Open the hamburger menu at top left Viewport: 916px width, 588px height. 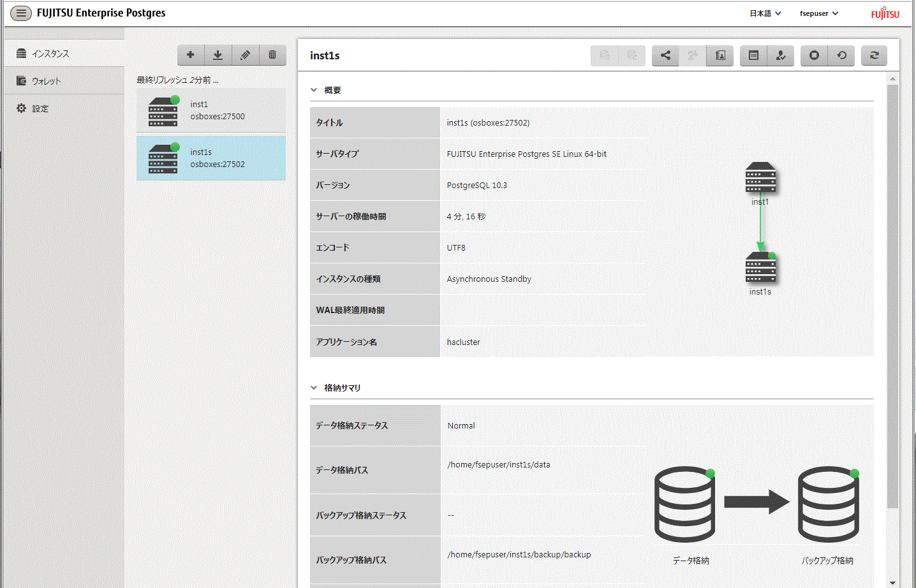pyautogui.click(x=20, y=13)
